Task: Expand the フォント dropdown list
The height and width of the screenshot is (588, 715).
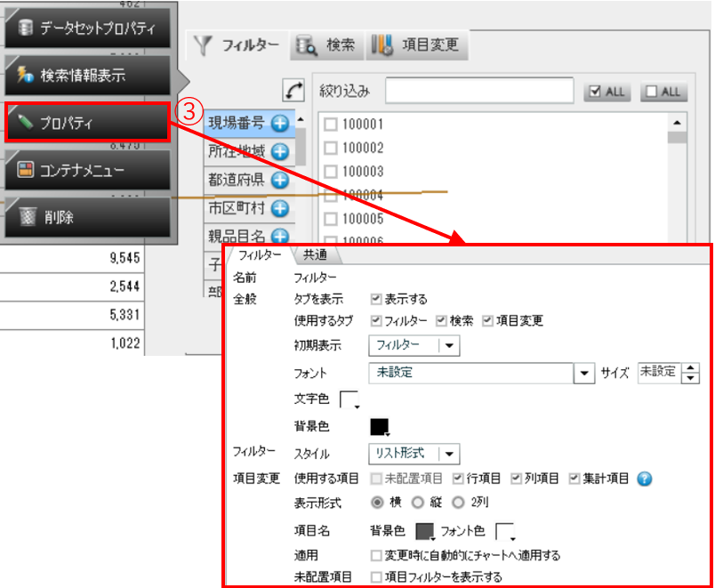Action: click(x=584, y=374)
